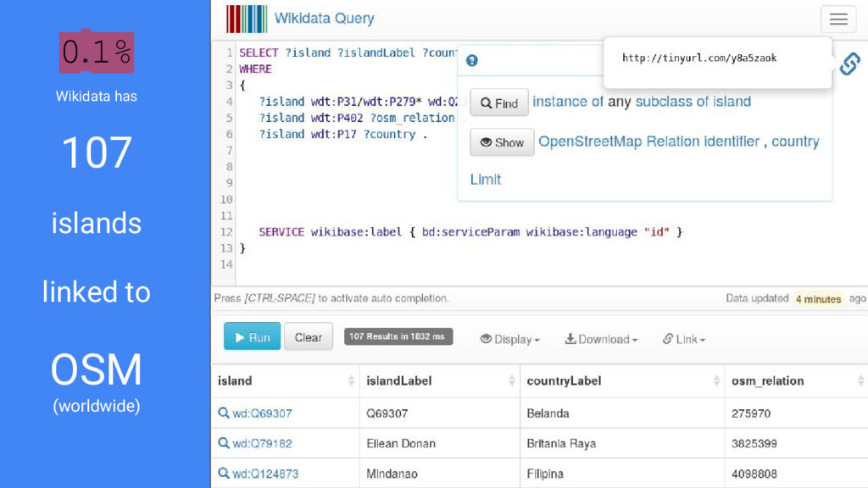The height and width of the screenshot is (488, 868).
Task: Click the '107 Results in 1832 ms' badge
Action: click(398, 336)
